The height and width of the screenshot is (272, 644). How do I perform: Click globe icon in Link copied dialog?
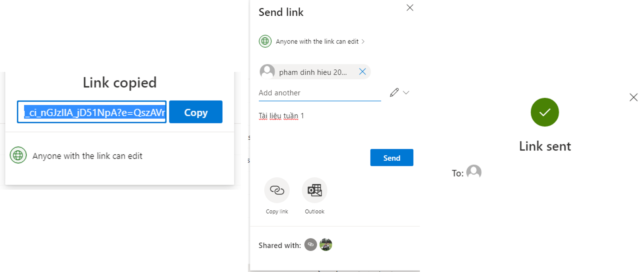click(x=18, y=155)
